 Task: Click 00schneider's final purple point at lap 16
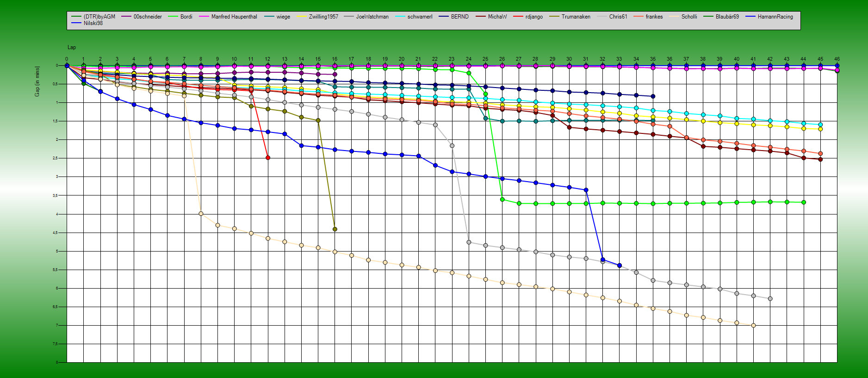[335, 75]
